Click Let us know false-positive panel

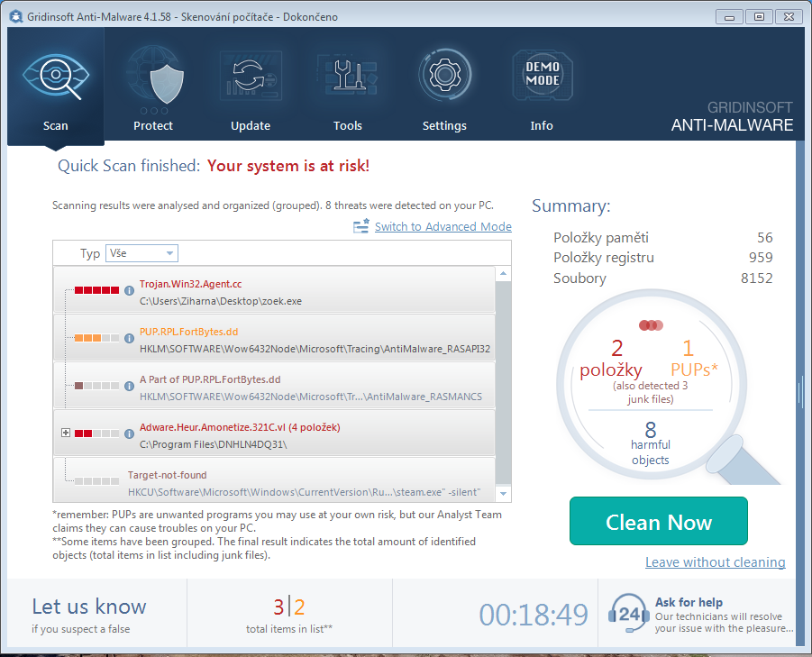pyautogui.click(x=96, y=614)
